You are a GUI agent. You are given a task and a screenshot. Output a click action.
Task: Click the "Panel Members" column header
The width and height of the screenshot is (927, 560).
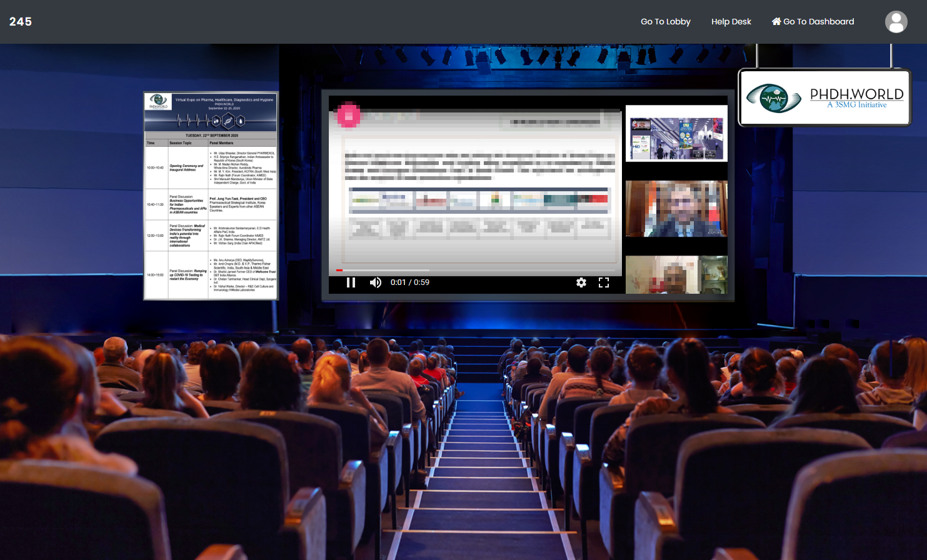click(x=221, y=143)
